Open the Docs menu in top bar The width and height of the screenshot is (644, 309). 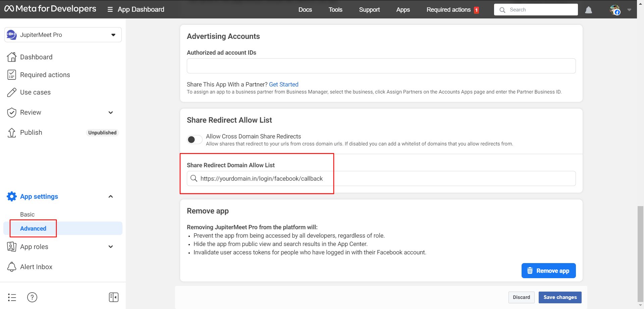point(305,10)
